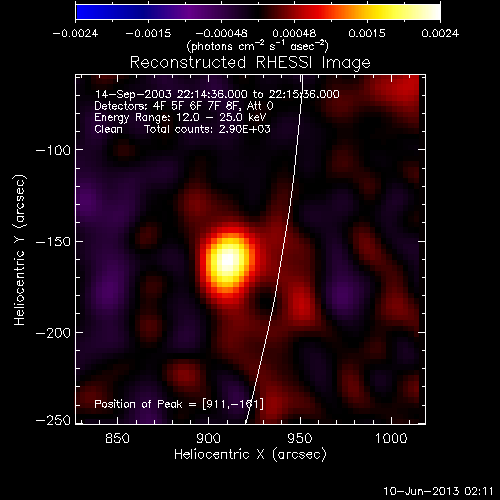Click the Heliocentric X (arcsec) axis label
This screenshot has width=500, height=500.
(x=250, y=455)
